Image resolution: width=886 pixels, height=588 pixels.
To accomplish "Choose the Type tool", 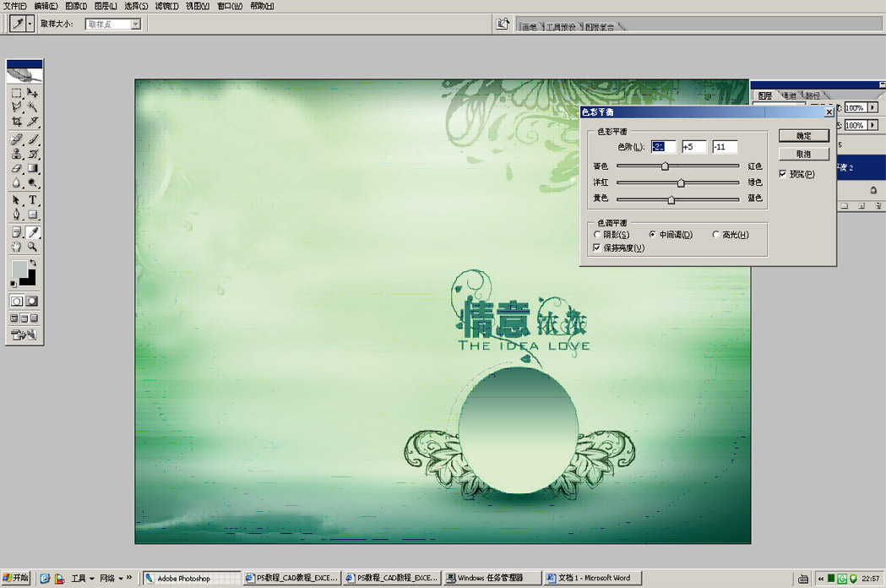I will pos(33,200).
